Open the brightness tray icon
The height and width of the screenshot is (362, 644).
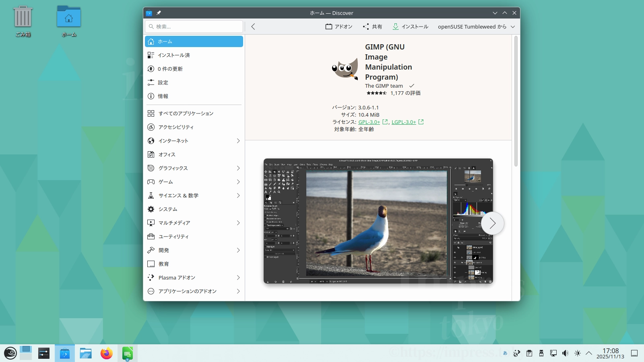click(578, 354)
